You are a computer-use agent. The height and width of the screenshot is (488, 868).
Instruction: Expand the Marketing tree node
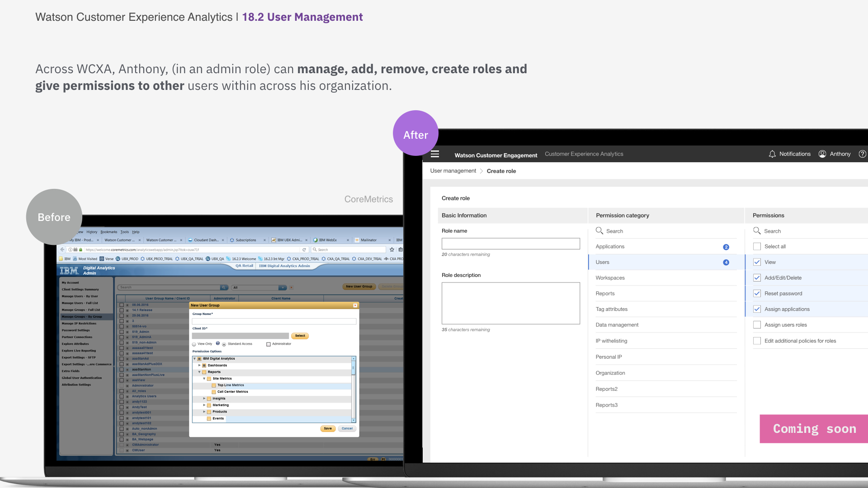tap(204, 405)
